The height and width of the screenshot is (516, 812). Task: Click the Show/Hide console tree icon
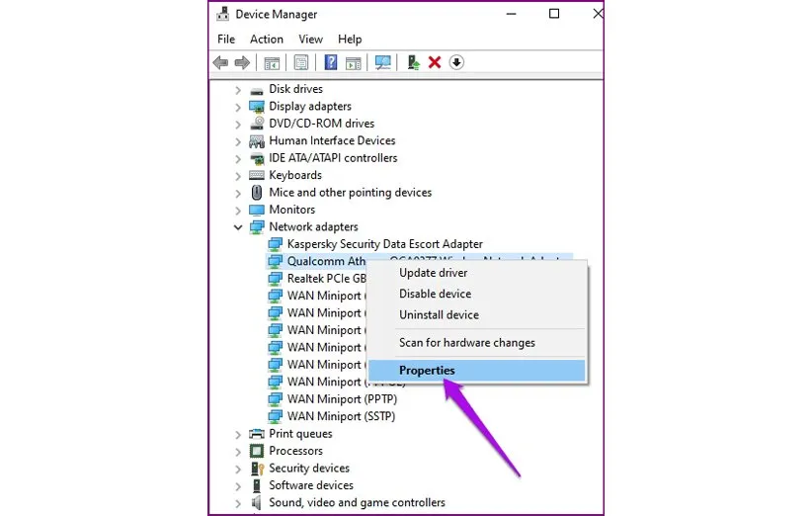point(272,62)
